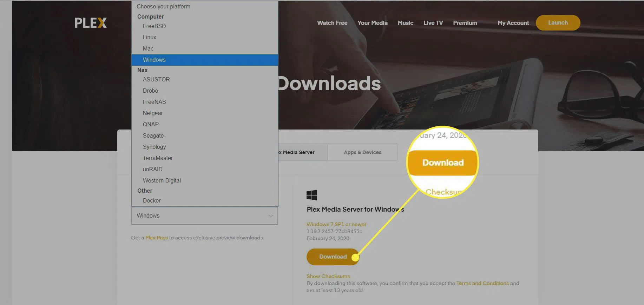The image size is (644, 305).
Task: Click Show Checksums link
Action: [x=328, y=276]
